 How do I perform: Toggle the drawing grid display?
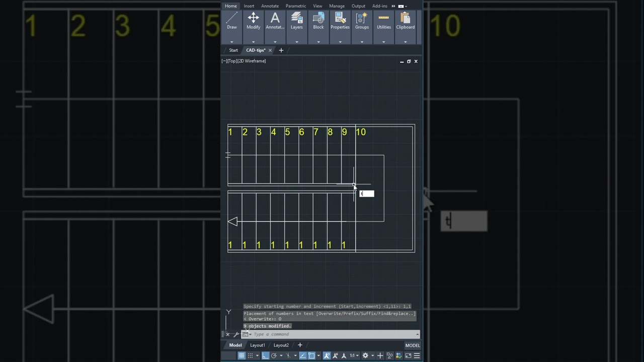point(242,355)
